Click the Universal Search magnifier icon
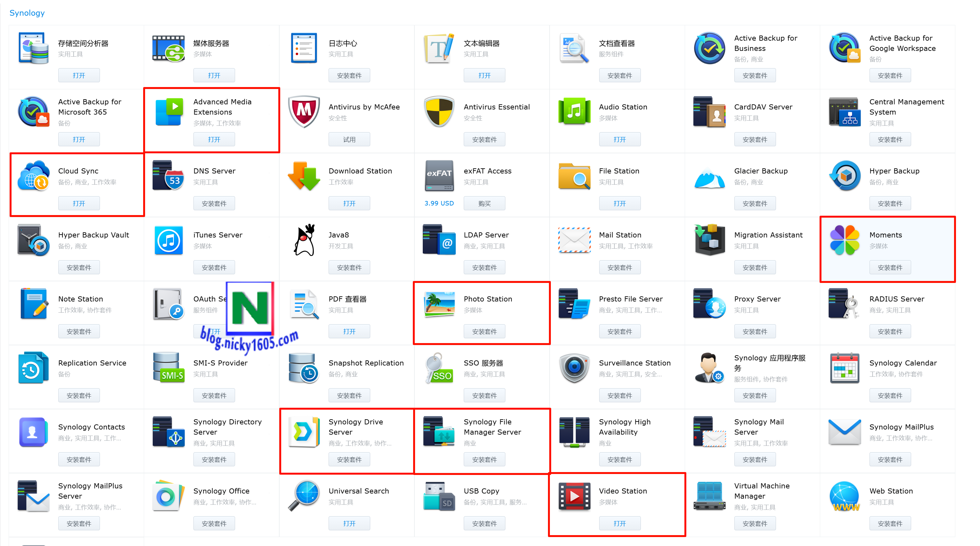The height and width of the screenshot is (546, 980). click(304, 496)
